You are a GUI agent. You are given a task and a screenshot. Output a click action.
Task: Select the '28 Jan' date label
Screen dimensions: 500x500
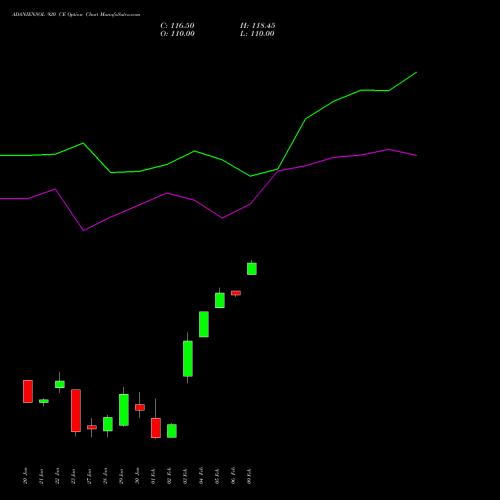pos(106,476)
